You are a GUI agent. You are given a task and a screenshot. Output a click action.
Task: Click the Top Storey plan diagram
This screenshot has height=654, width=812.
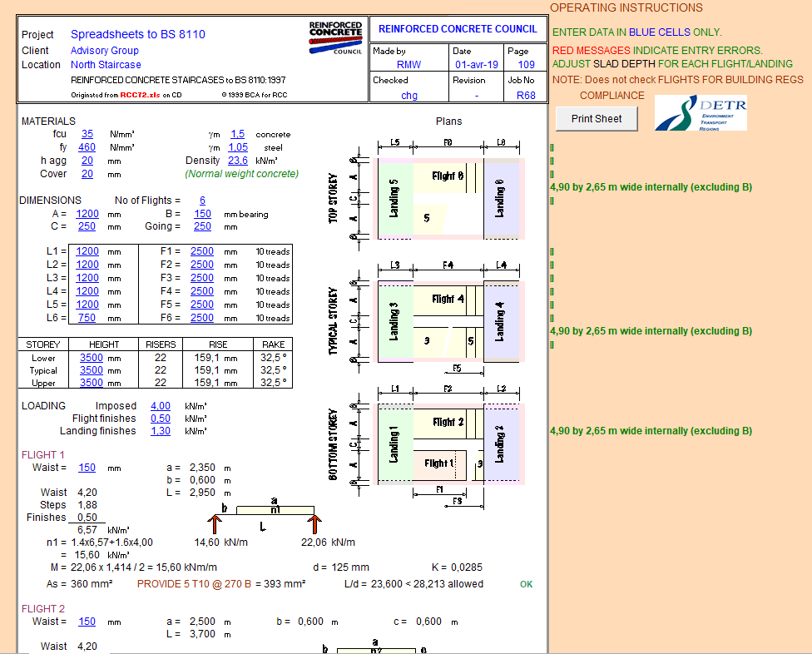[428, 196]
